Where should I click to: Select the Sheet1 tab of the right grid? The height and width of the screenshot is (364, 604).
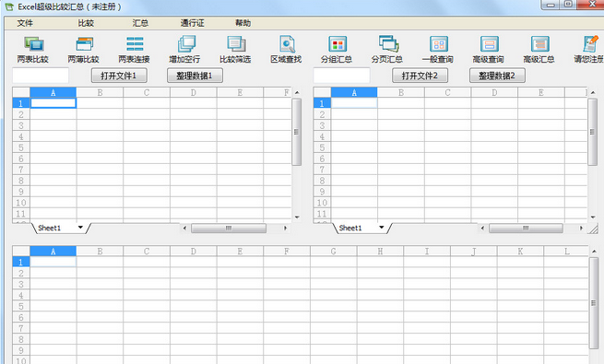point(350,228)
